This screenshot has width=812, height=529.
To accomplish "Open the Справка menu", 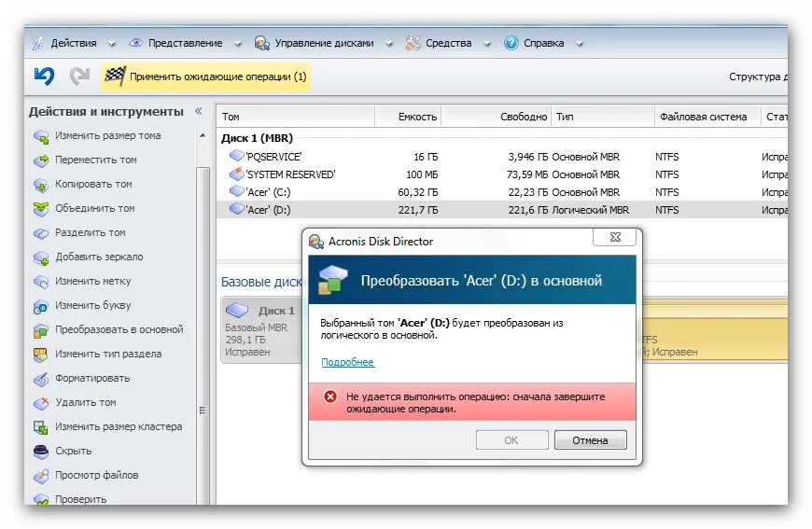I will (x=544, y=43).
